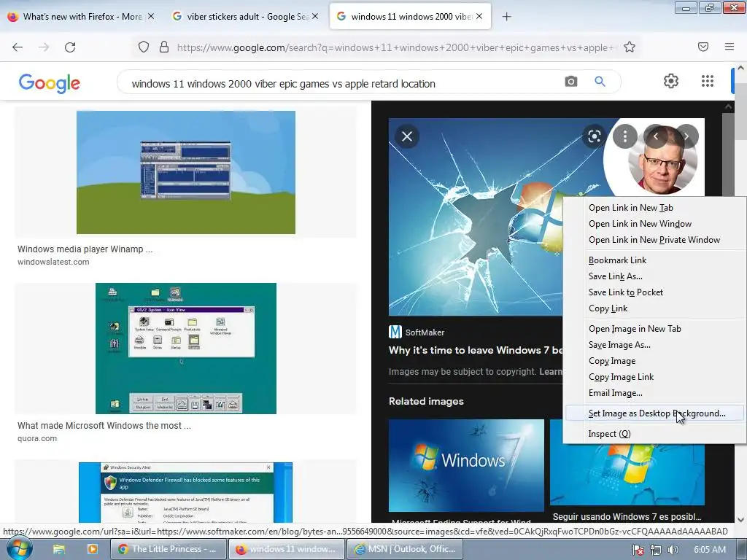Open the Action Center flag tray icon
747x560 pixels.
638,550
